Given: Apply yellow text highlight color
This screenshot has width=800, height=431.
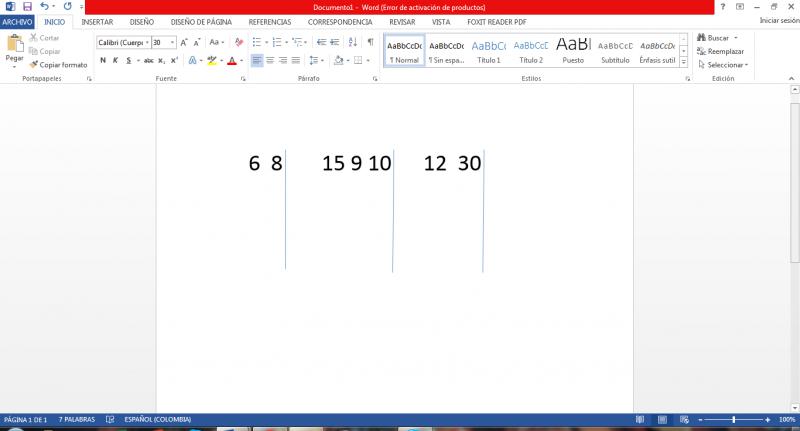Looking at the screenshot, I should 212,60.
